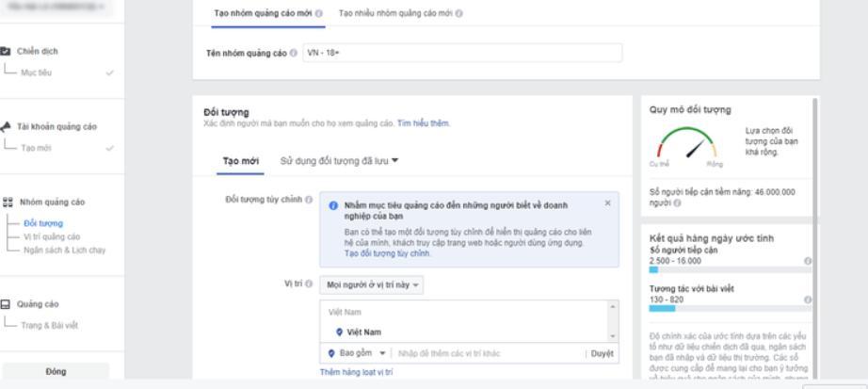Open the blurred account selector dropdown
The image size is (868, 389).
55,6
